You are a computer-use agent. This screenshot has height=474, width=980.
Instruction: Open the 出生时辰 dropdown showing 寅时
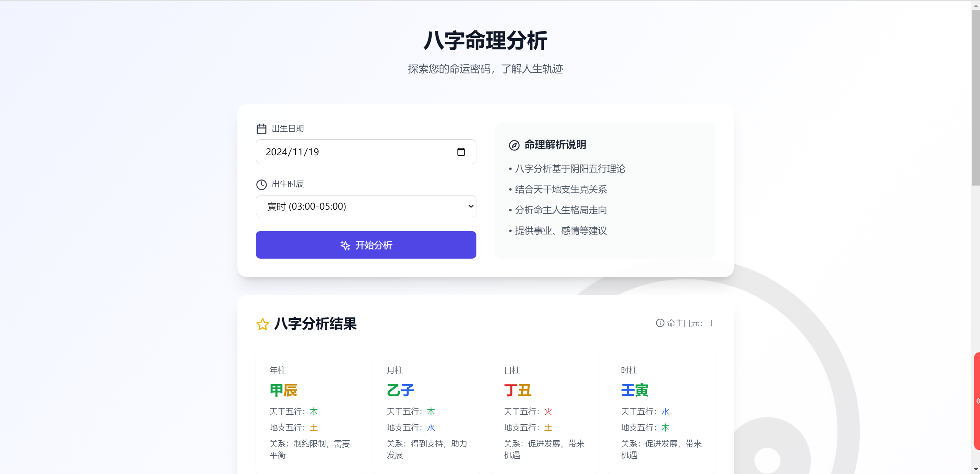pos(366,206)
